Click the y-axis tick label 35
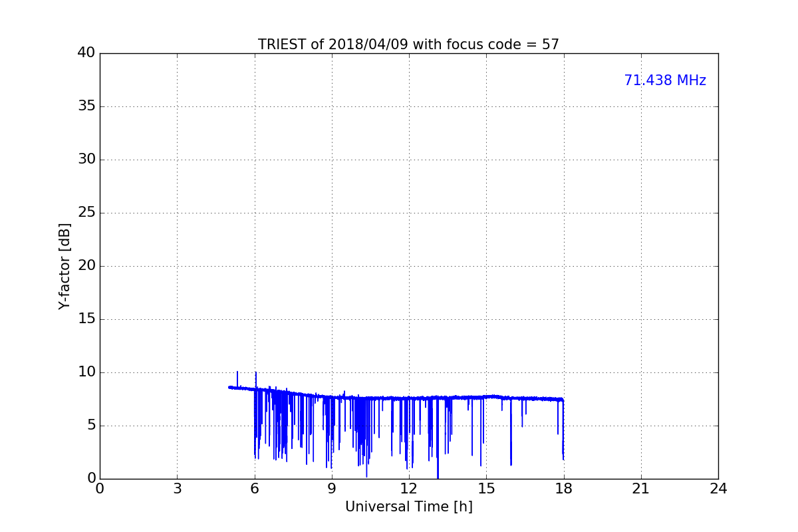The width and height of the screenshot is (798, 532). 86,106
